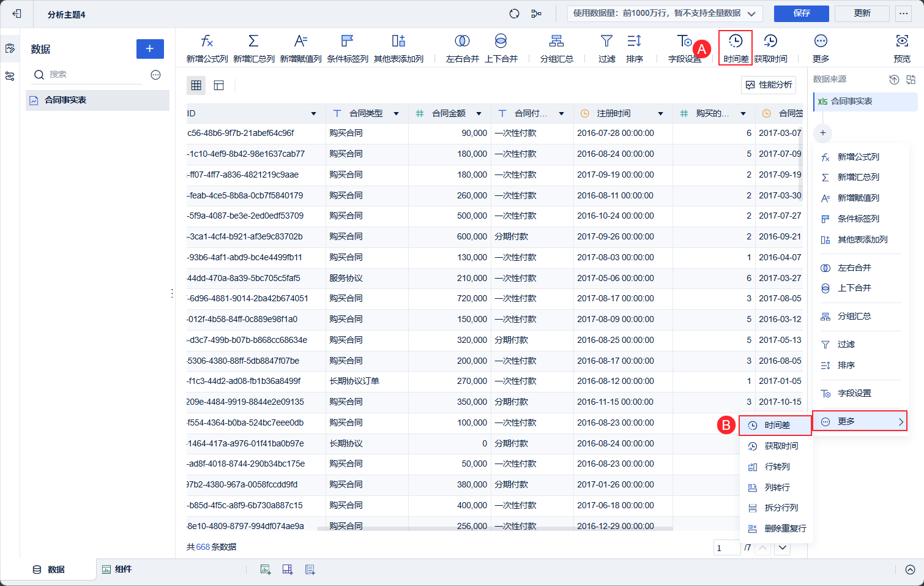Image resolution: width=924 pixels, height=586 pixels.
Task: Open the 注册时间 column dropdown arrow
Action: pos(661,114)
